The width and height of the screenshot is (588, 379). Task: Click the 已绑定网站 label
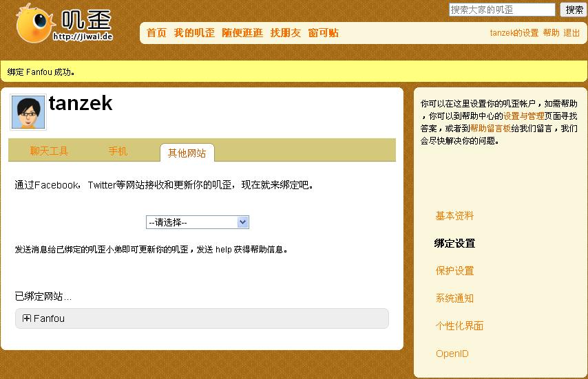click(x=43, y=296)
